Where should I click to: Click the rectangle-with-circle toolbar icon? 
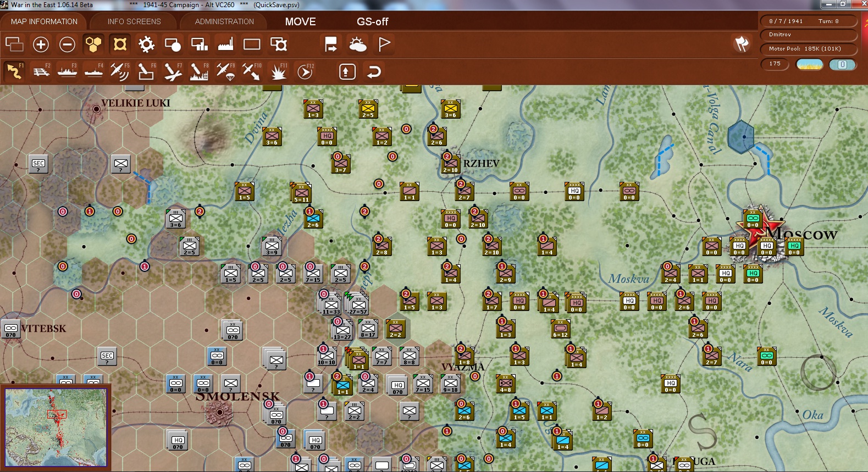pos(173,44)
